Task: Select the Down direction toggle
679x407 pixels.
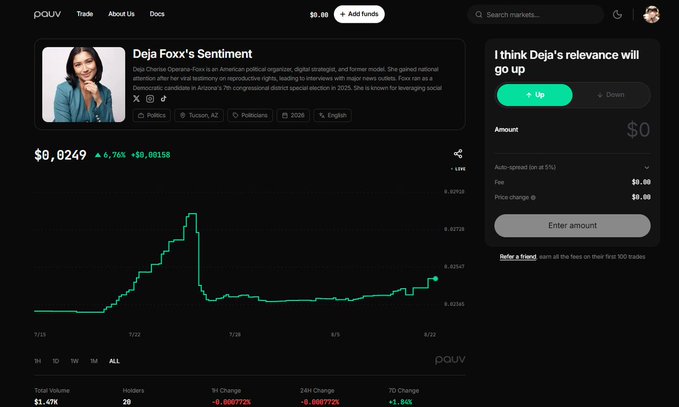Action: click(611, 95)
